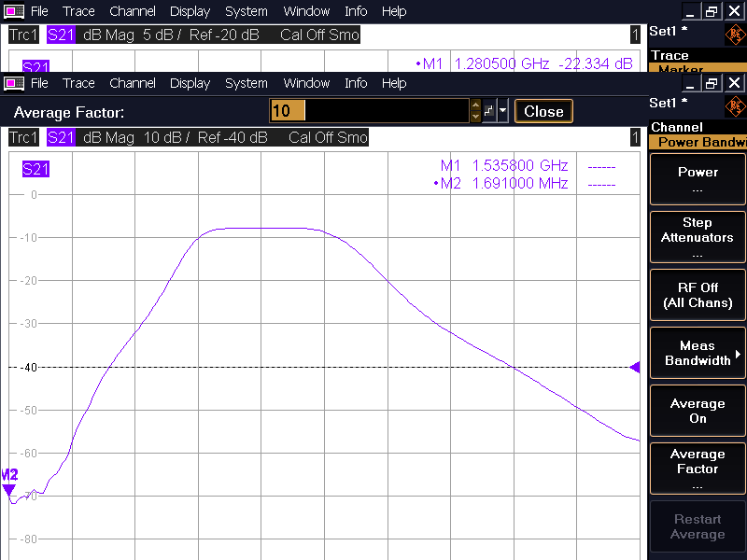The image size is (747, 560).
Task: Click the step size icon beside Average Factor field
Action: coord(489,111)
